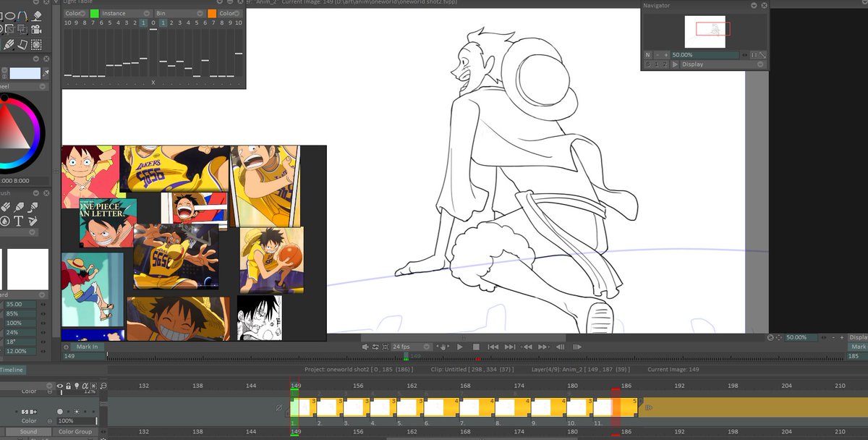Select the eraser tool in the main toolbar
The image size is (868, 440).
[x=38, y=17]
